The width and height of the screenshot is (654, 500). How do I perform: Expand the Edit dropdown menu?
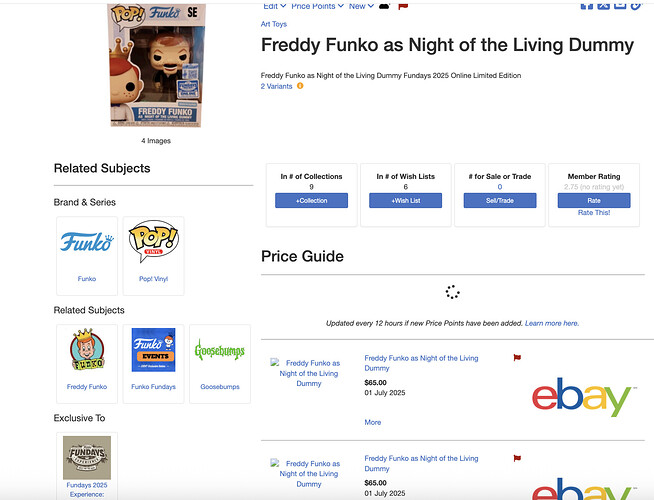(274, 6)
